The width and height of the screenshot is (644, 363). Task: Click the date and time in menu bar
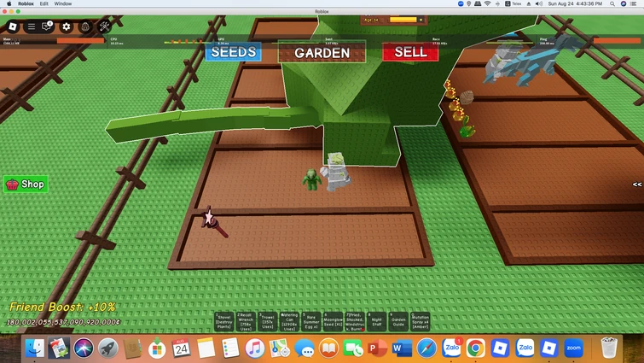[575, 3]
